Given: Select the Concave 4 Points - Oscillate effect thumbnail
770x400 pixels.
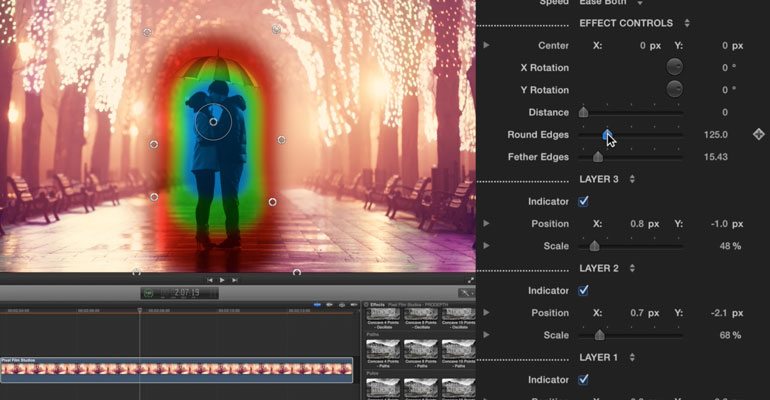Looking at the screenshot, I should click(383, 314).
